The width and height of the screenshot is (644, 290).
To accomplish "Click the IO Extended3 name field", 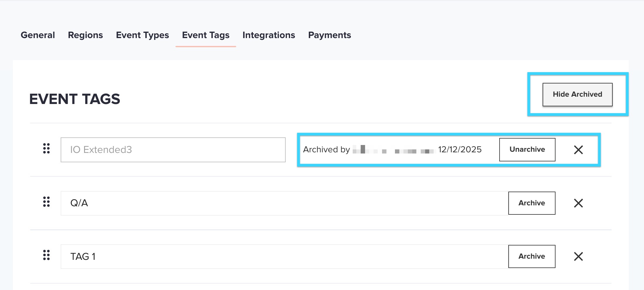I will (x=173, y=150).
